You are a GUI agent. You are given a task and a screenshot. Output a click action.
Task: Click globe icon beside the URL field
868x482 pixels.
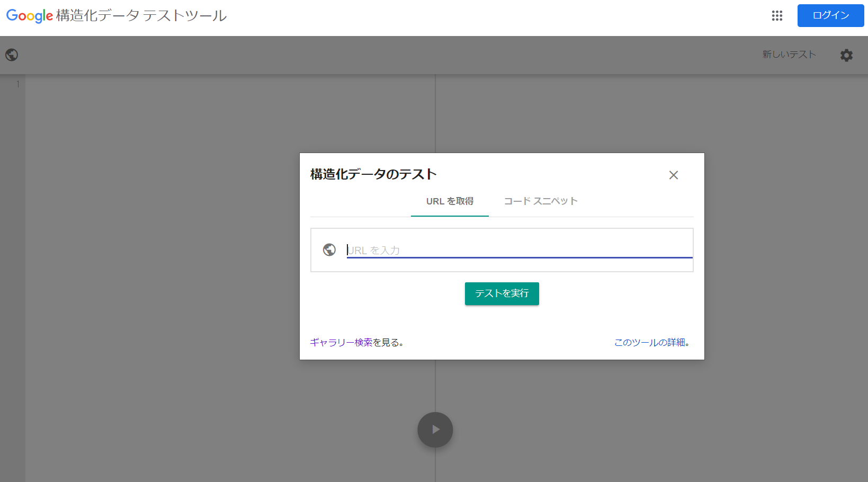(x=329, y=250)
